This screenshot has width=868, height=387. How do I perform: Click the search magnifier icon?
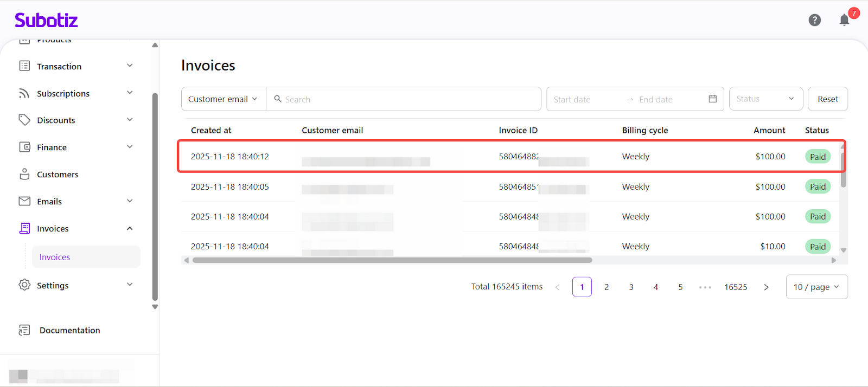[278, 99]
